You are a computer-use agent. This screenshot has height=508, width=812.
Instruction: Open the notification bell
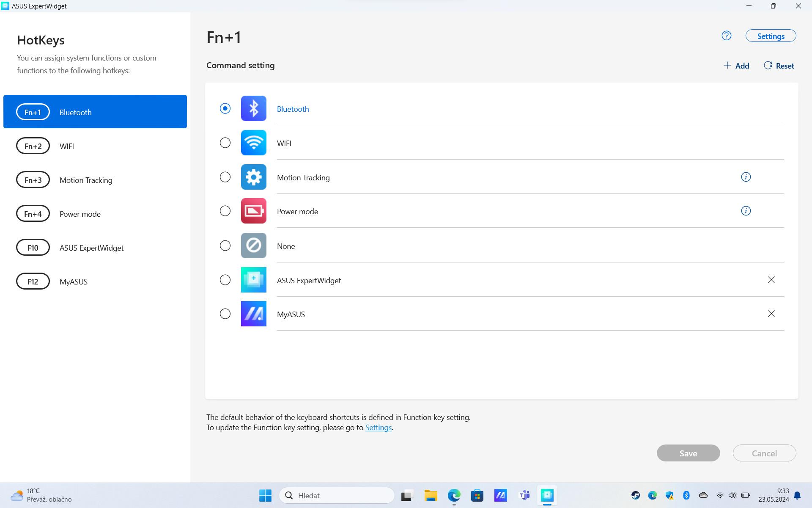(x=797, y=495)
